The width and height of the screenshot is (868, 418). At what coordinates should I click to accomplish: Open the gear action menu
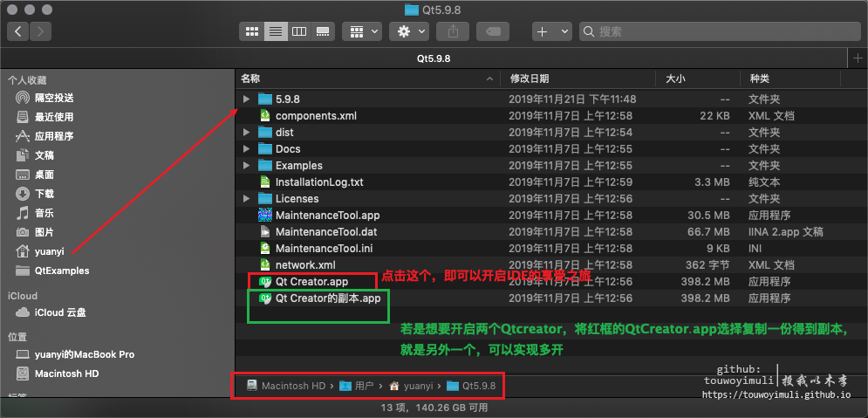[x=409, y=31]
